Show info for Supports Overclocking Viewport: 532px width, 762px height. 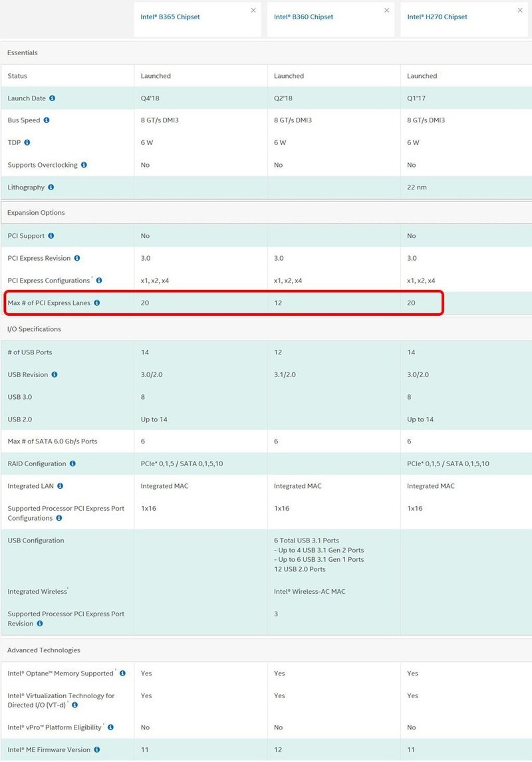tap(84, 165)
